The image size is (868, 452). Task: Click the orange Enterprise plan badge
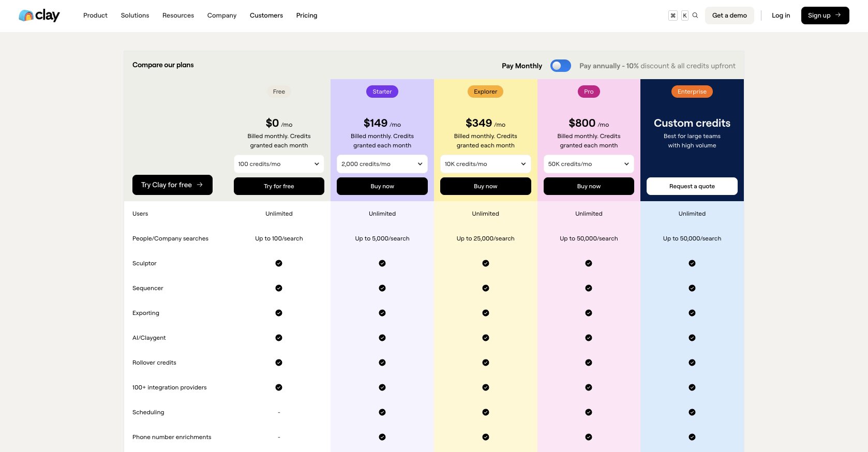[692, 92]
